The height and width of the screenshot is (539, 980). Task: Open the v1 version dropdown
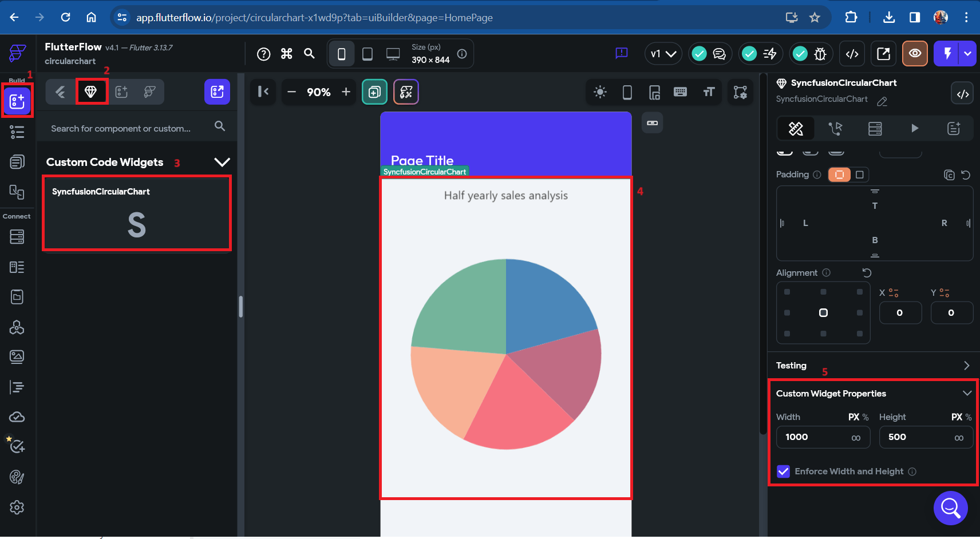click(663, 54)
